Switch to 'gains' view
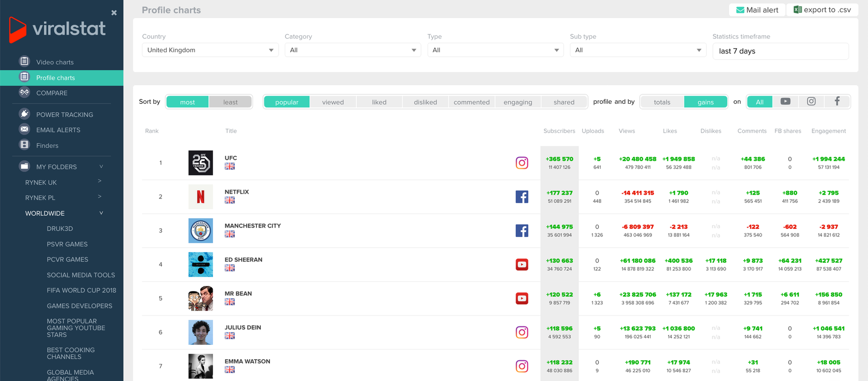 (x=706, y=102)
